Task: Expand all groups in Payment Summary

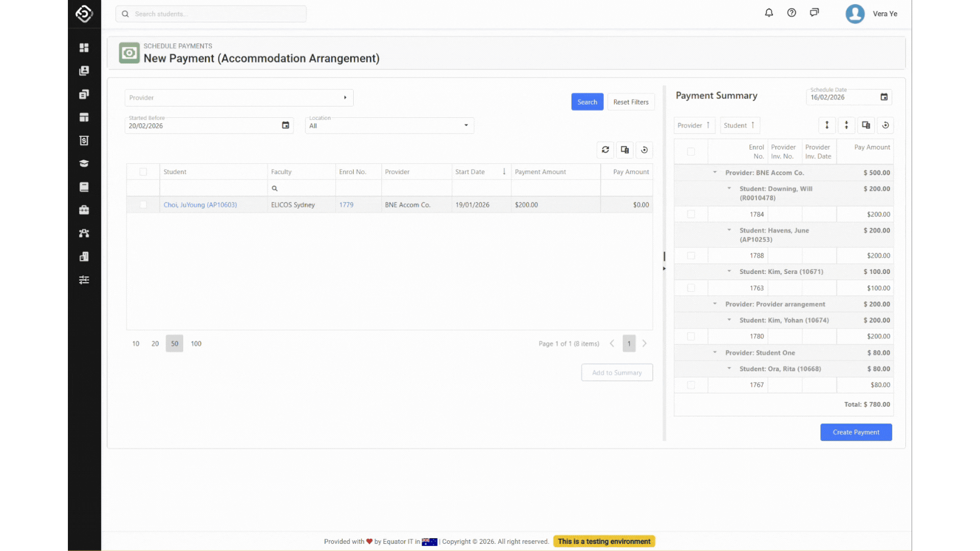Action: pos(827,125)
